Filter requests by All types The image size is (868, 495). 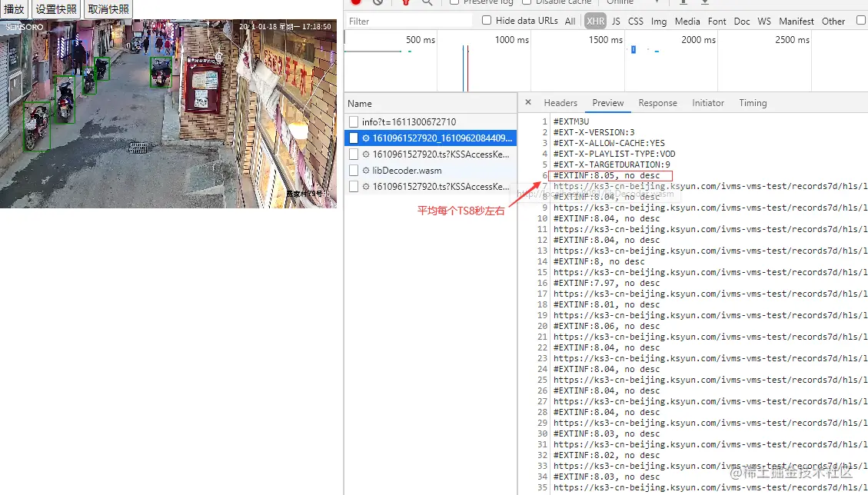[570, 22]
